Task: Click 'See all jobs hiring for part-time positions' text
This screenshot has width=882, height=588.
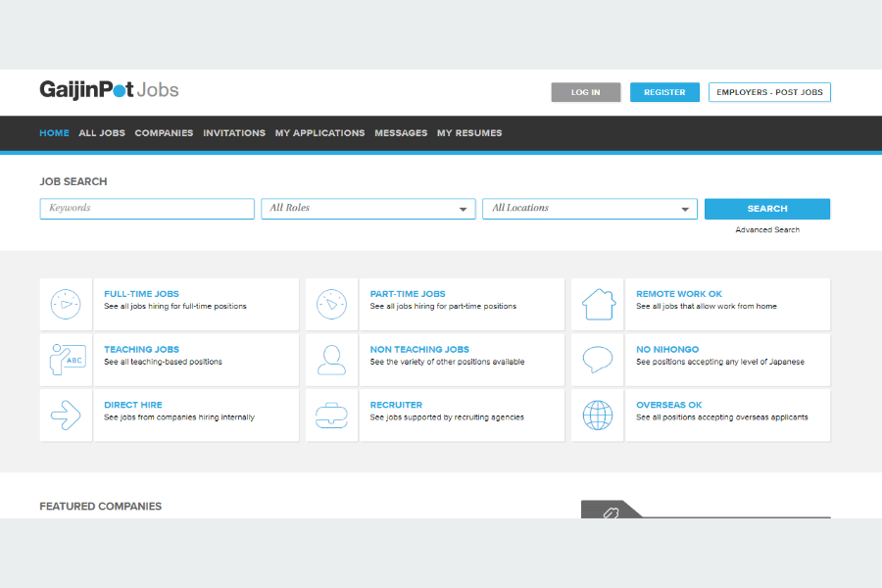Action: click(443, 307)
